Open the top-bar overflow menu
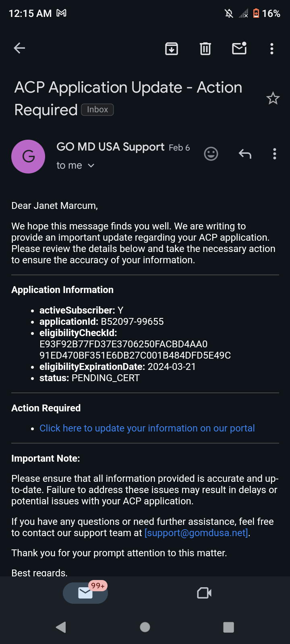 pos(272,49)
